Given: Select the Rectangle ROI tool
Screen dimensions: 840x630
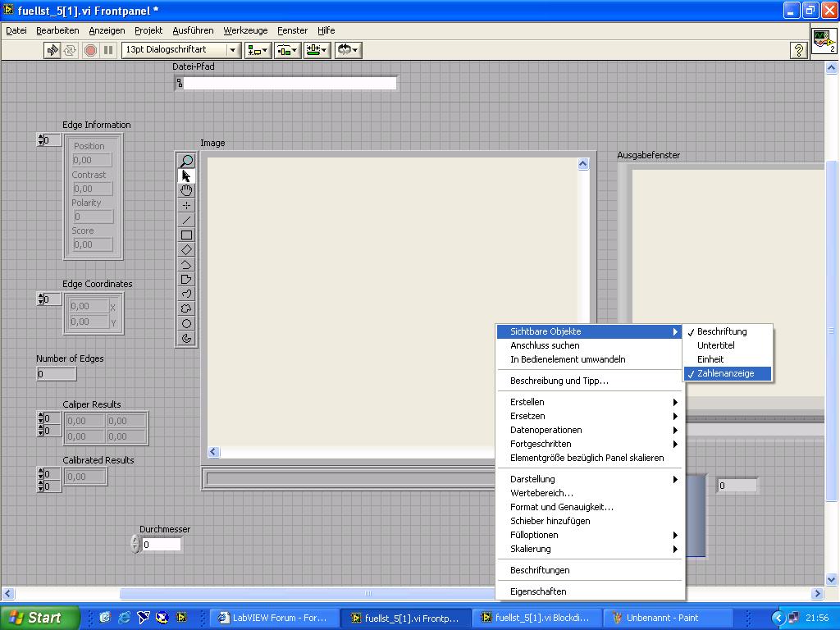Looking at the screenshot, I should tap(187, 235).
